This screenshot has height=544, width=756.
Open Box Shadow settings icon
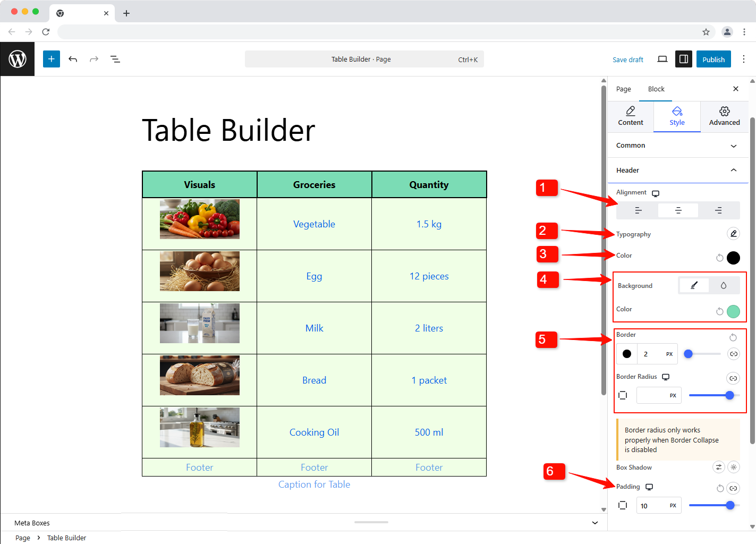[x=718, y=467]
